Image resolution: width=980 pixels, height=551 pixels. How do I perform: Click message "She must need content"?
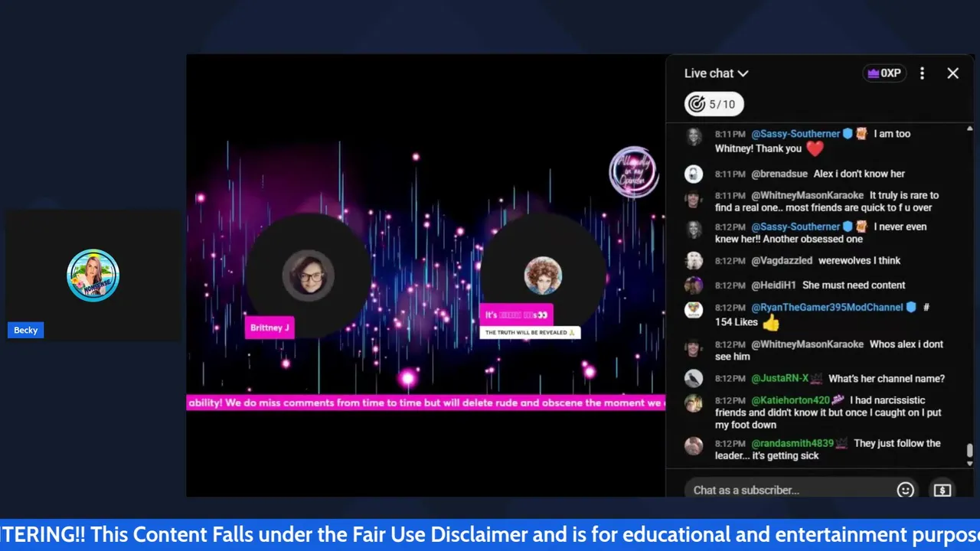[854, 285]
